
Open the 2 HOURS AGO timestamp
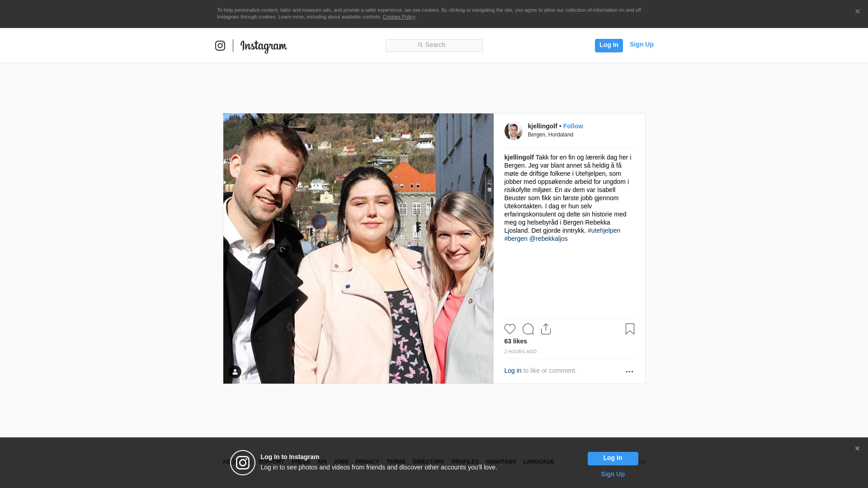(520, 352)
